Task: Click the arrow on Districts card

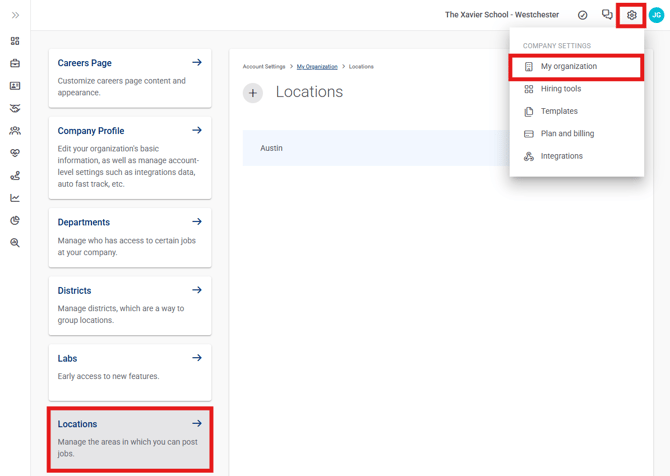Action: coord(197,290)
